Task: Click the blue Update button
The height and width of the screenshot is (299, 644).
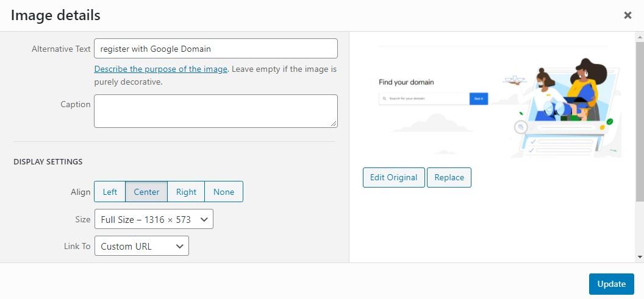Action: tap(612, 284)
